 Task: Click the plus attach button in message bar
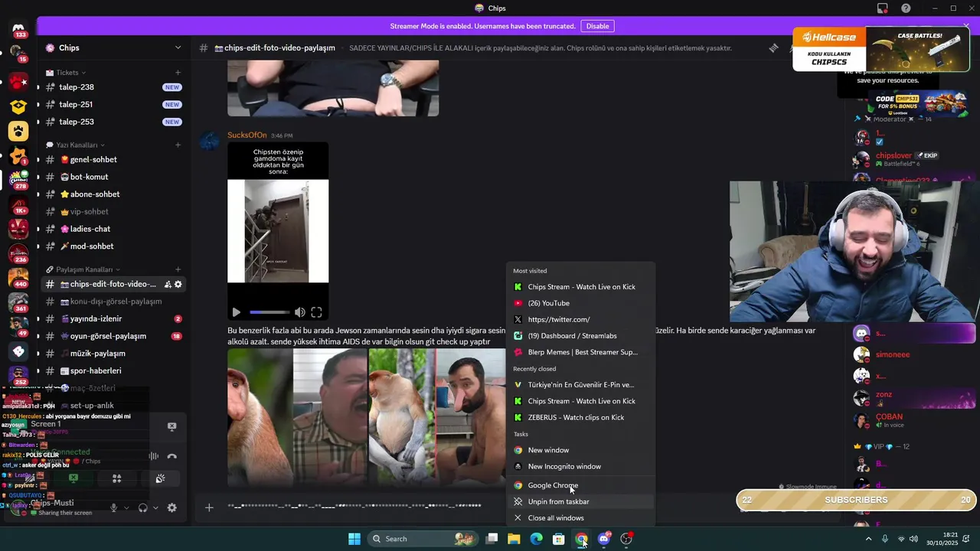click(209, 507)
